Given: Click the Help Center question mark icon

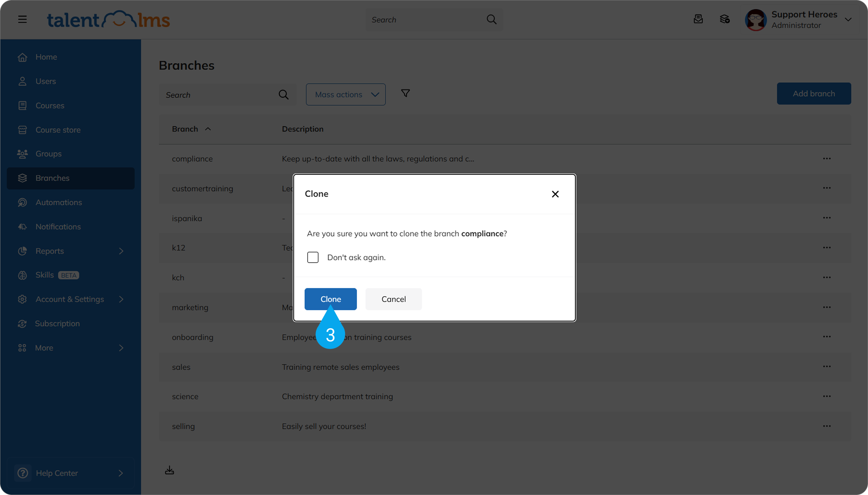Looking at the screenshot, I should [23, 473].
